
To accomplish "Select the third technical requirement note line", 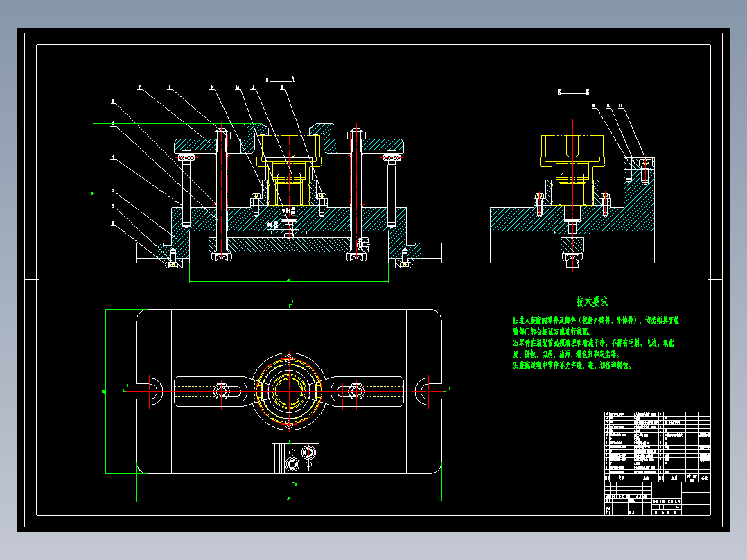I will [x=572, y=365].
